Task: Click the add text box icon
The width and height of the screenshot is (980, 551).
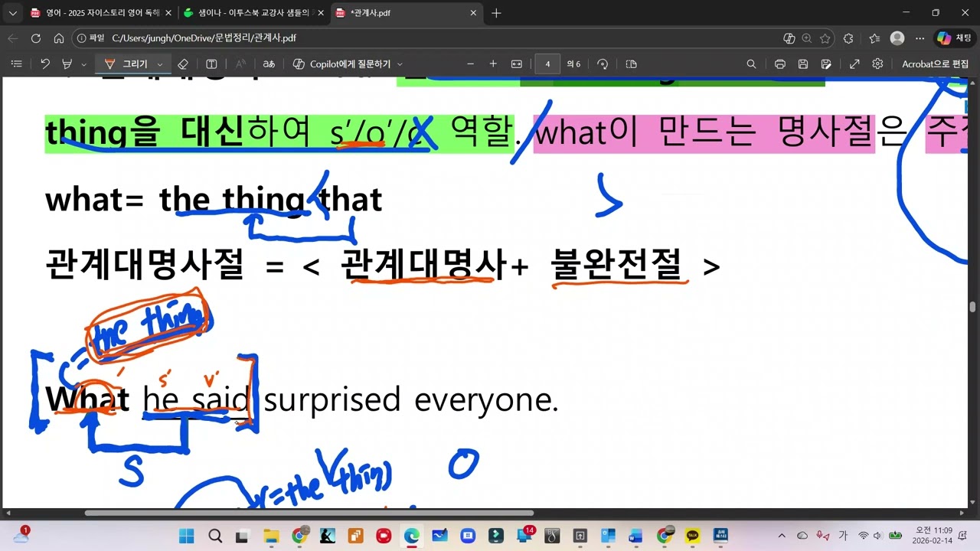Action: (x=212, y=64)
